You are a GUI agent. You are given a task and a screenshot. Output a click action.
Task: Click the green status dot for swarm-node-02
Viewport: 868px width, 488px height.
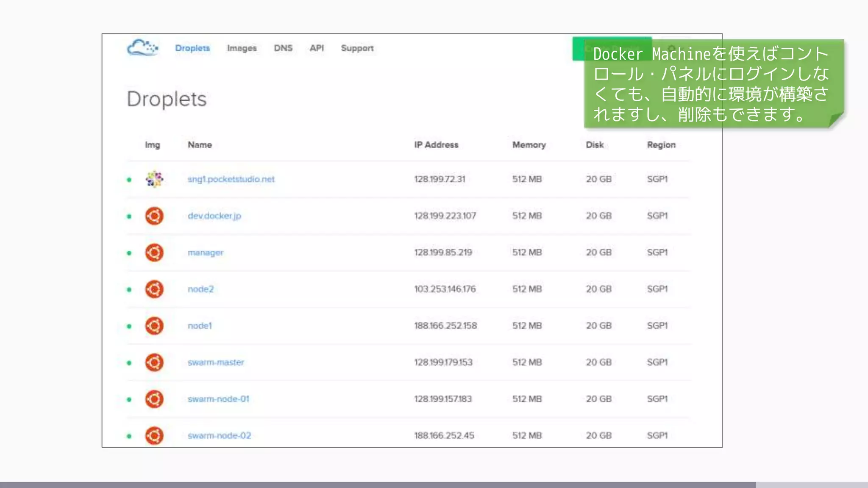coord(129,436)
